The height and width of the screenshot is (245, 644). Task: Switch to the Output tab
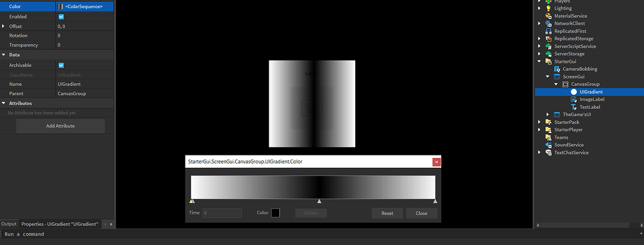click(9, 224)
